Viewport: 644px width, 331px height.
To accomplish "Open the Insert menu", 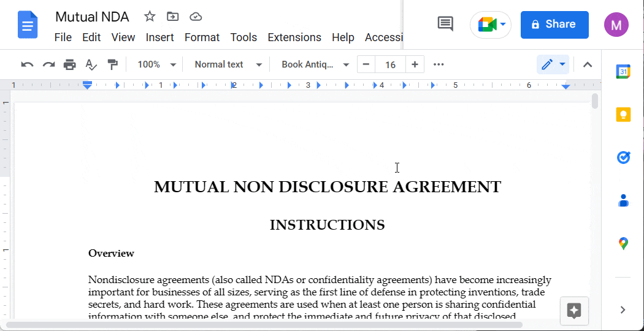I will [x=159, y=37].
